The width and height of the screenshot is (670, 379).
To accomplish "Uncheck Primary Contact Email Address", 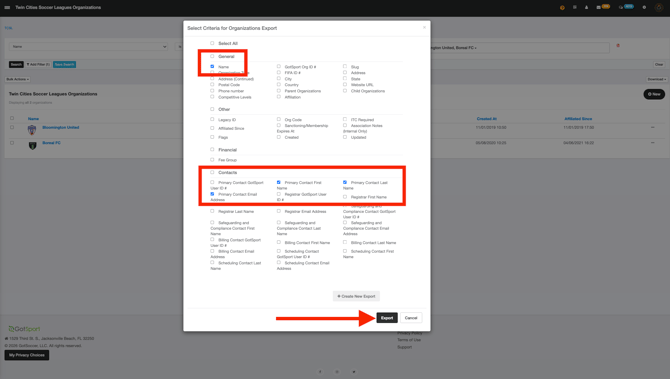I will 212,194.
